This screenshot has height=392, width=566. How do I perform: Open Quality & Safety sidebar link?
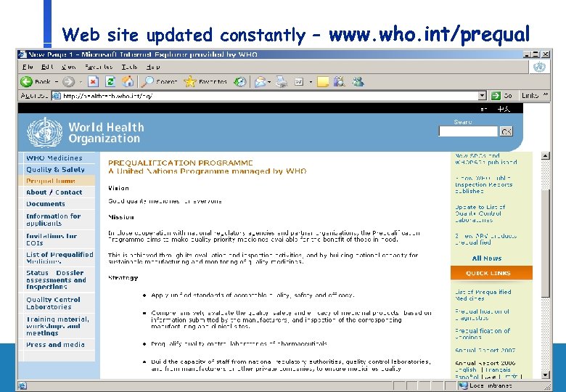tap(55, 169)
